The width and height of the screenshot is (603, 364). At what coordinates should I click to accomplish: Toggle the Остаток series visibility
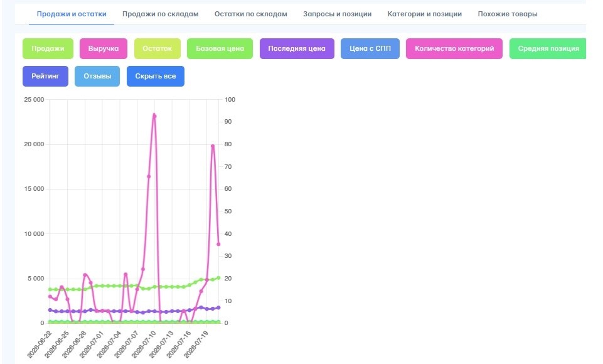[x=157, y=48]
